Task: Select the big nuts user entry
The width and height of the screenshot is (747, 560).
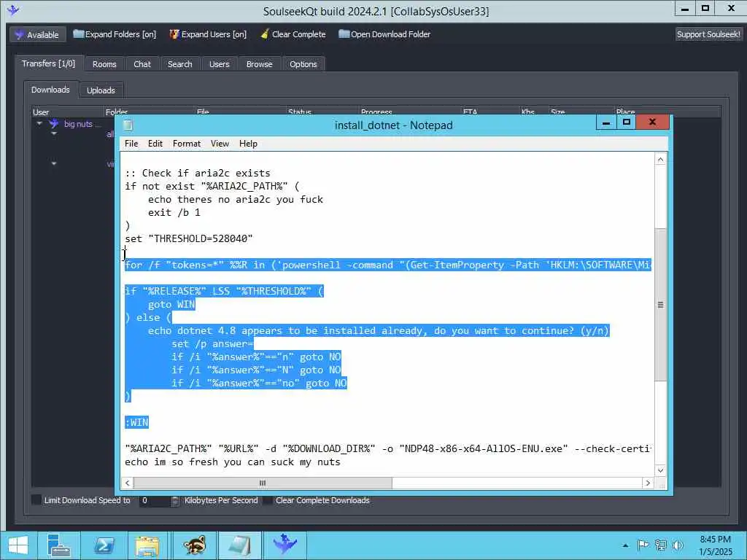Action: click(82, 124)
